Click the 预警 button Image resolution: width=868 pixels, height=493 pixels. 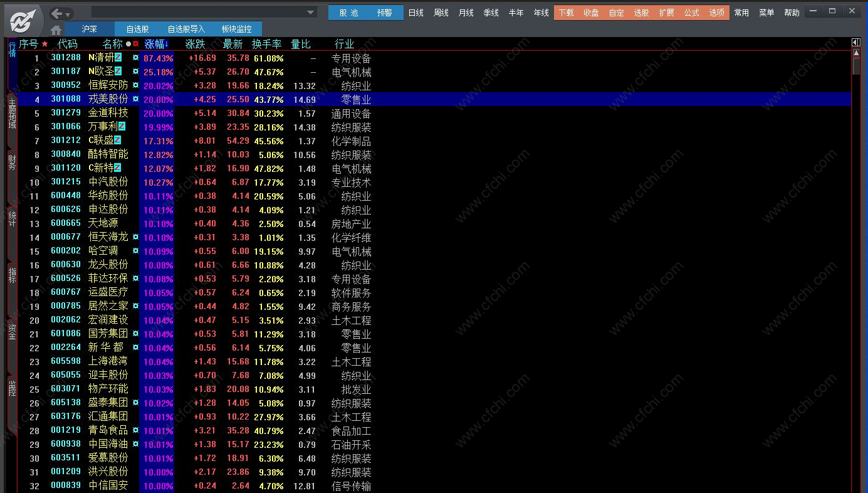coord(385,13)
